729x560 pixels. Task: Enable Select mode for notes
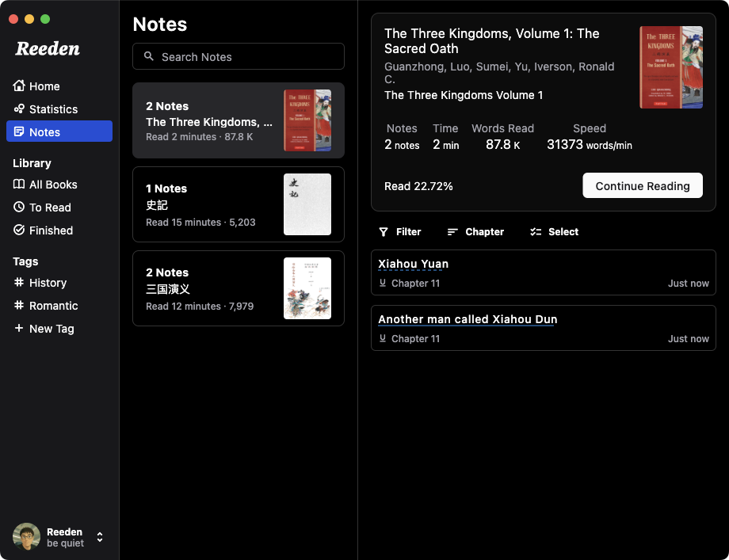click(554, 231)
